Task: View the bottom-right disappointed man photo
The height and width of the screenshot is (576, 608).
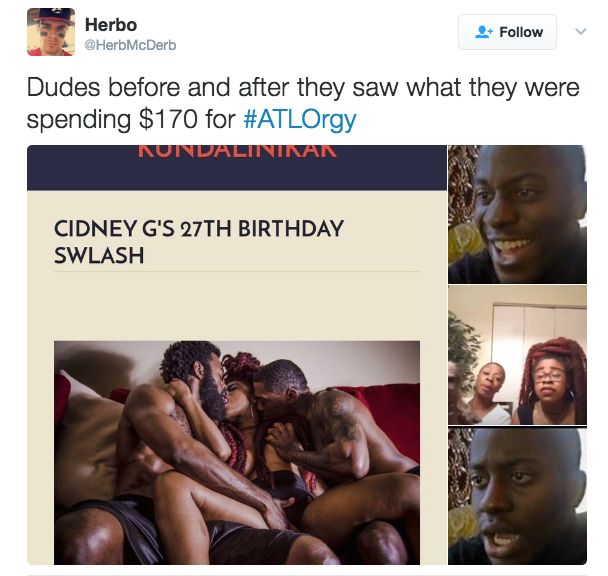Action: coord(517,496)
